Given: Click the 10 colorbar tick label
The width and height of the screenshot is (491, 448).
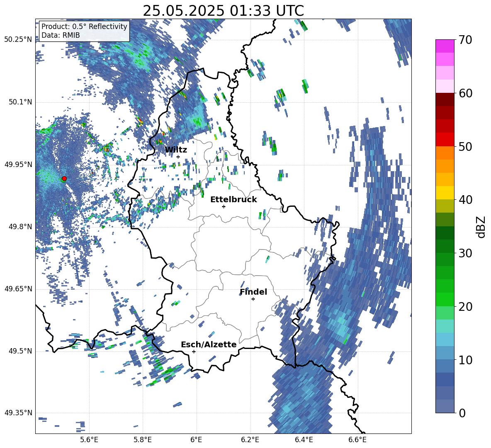Looking at the screenshot, I should 465,360.
